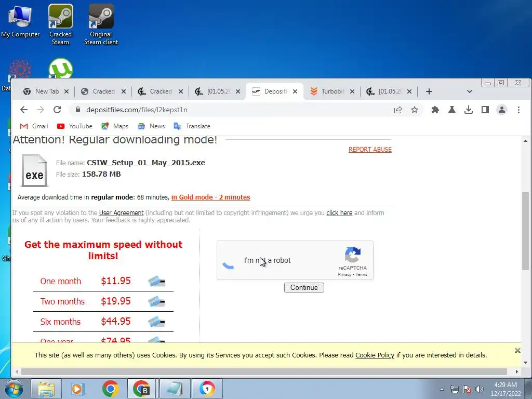This screenshot has width=532, height=399.
Task: Open the Extensions puzzle icon
Action: (x=435, y=110)
